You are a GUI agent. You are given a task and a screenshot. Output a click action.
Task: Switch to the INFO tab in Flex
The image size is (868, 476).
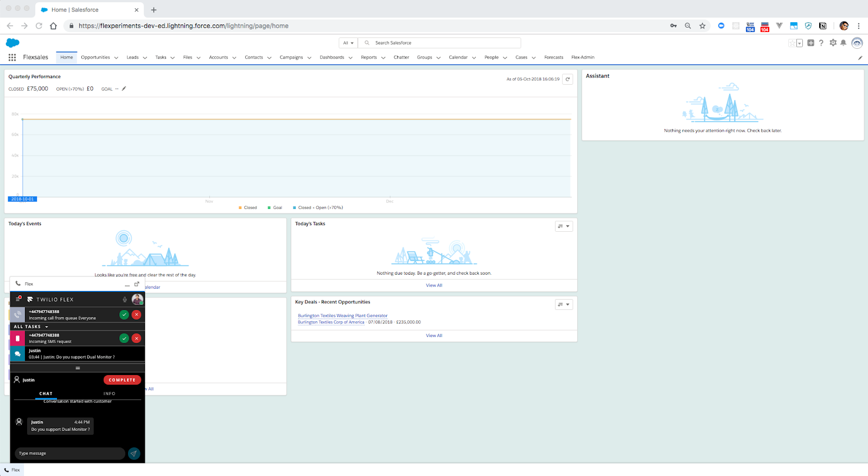click(x=110, y=394)
